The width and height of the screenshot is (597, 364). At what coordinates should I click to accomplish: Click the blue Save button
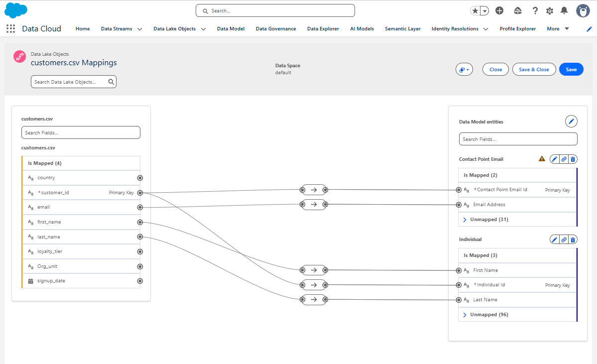coord(571,69)
